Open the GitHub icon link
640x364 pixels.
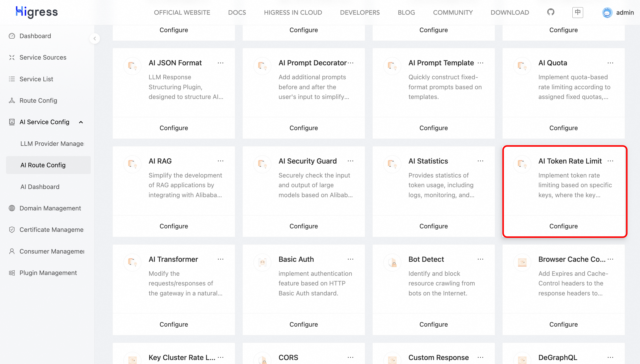[x=551, y=12]
